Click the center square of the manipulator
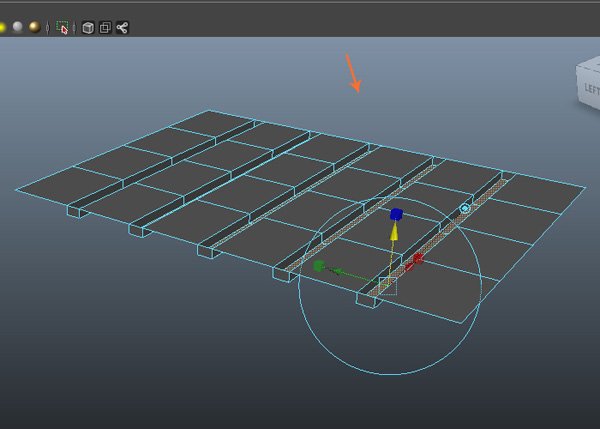Viewport: 600px width, 429px height. click(388, 286)
